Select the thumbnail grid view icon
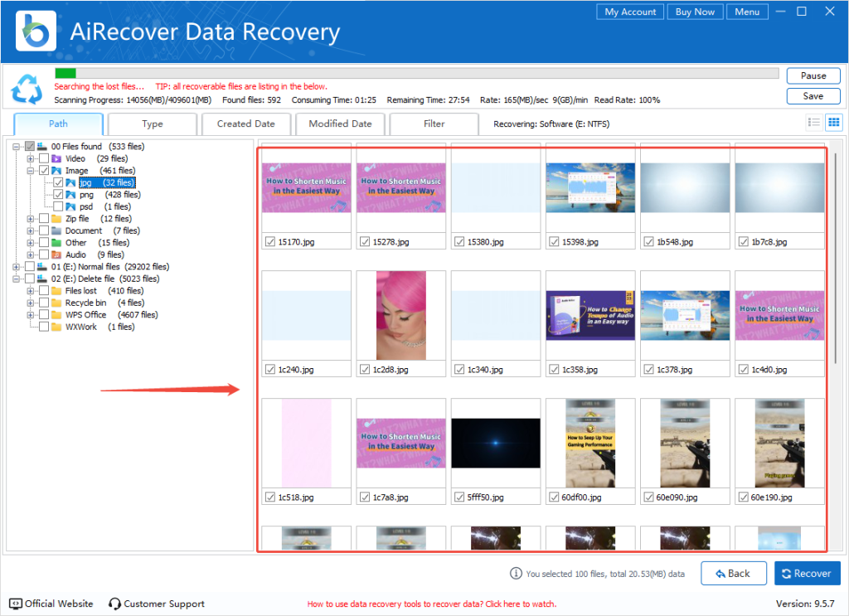849x616 pixels. [x=833, y=123]
